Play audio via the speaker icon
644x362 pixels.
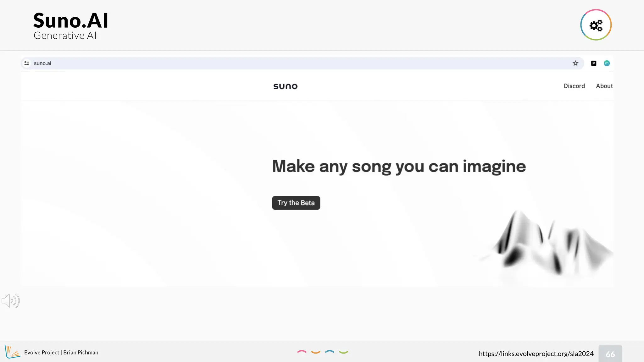[11, 301]
